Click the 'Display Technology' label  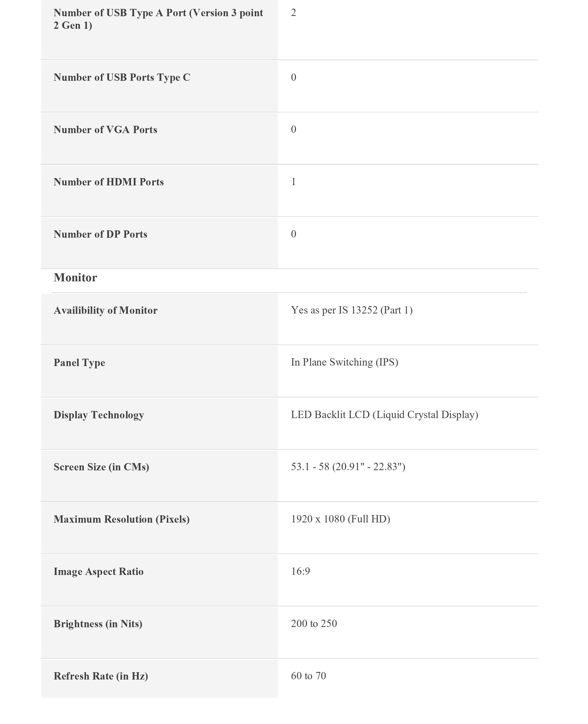click(x=99, y=415)
